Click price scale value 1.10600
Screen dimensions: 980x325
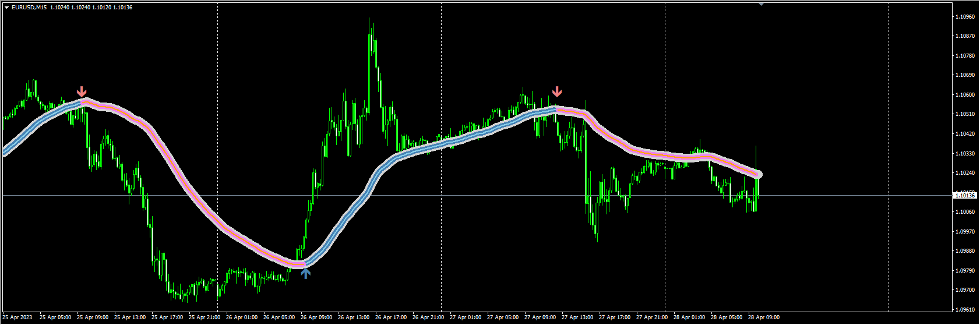[965, 95]
